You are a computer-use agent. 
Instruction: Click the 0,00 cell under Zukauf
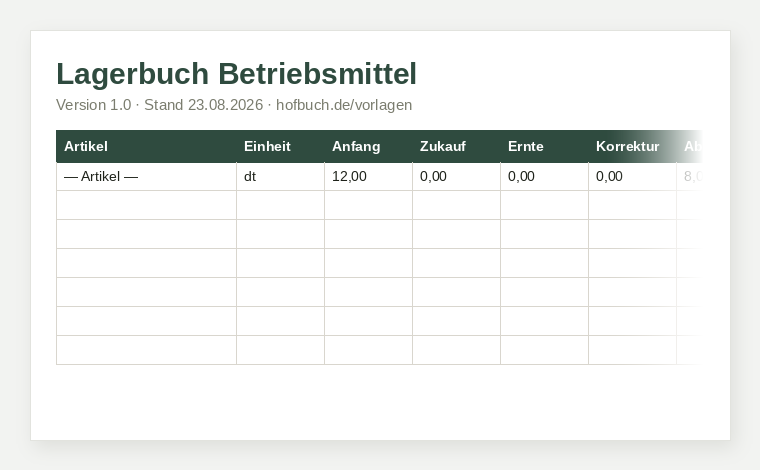point(457,176)
